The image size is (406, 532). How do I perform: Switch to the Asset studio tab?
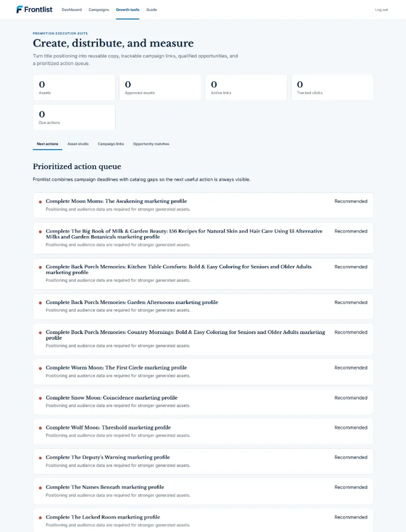[78, 144]
